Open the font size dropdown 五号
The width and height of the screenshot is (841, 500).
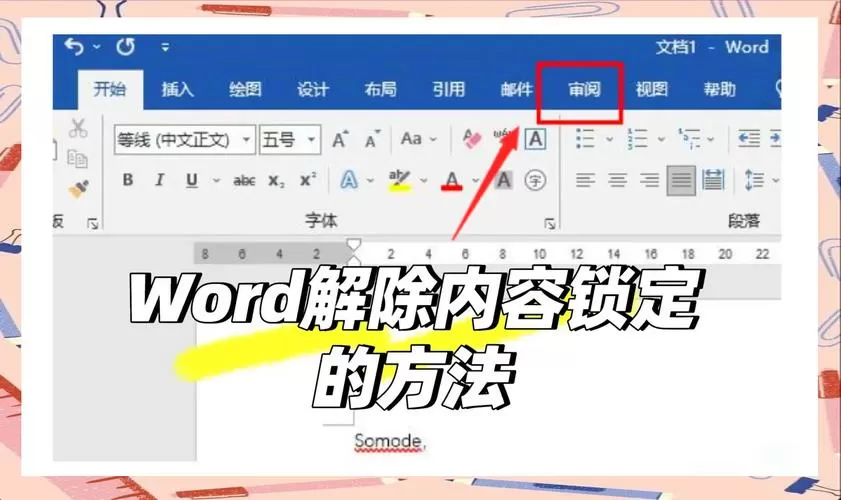click(x=290, y=140)
